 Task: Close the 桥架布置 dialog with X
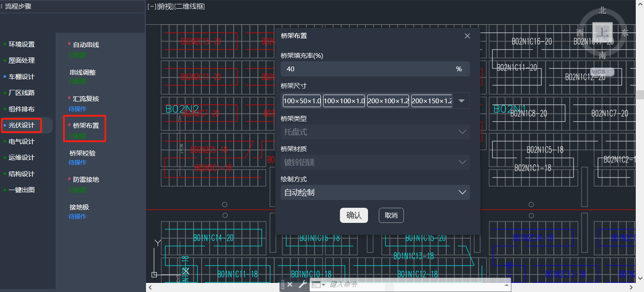point(467,36)
